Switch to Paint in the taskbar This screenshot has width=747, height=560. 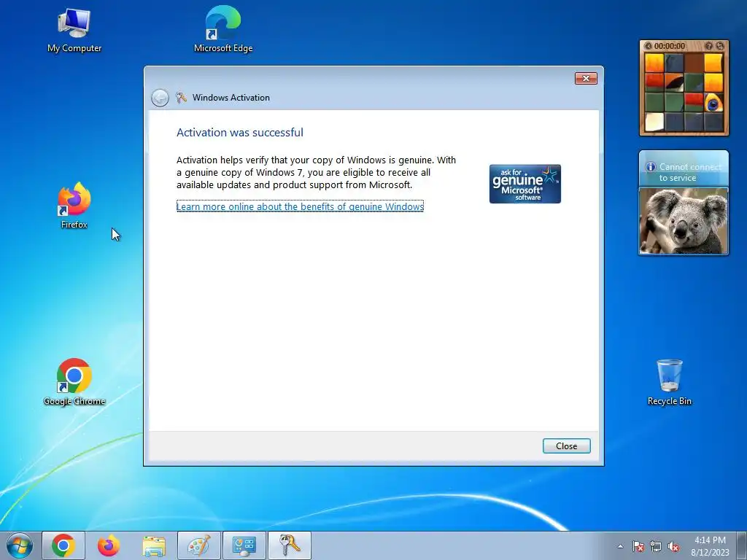coord(199,545)
